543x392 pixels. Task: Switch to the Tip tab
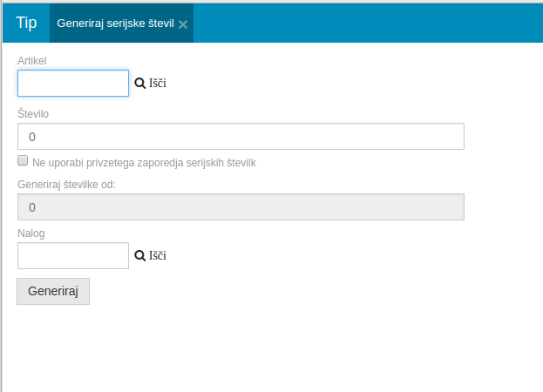(26, 23)
